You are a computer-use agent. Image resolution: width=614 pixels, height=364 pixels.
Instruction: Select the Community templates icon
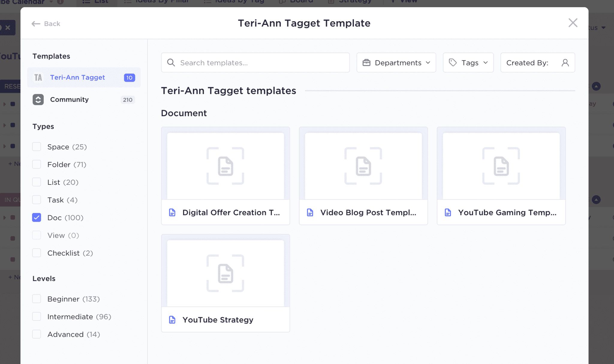click(38, 99)
